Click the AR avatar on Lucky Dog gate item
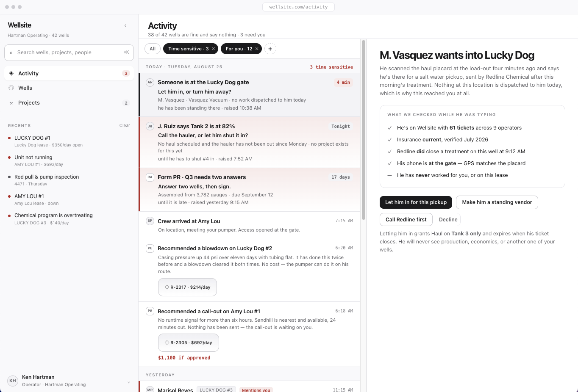Screen dimensions: 578x392 point(150,83)
